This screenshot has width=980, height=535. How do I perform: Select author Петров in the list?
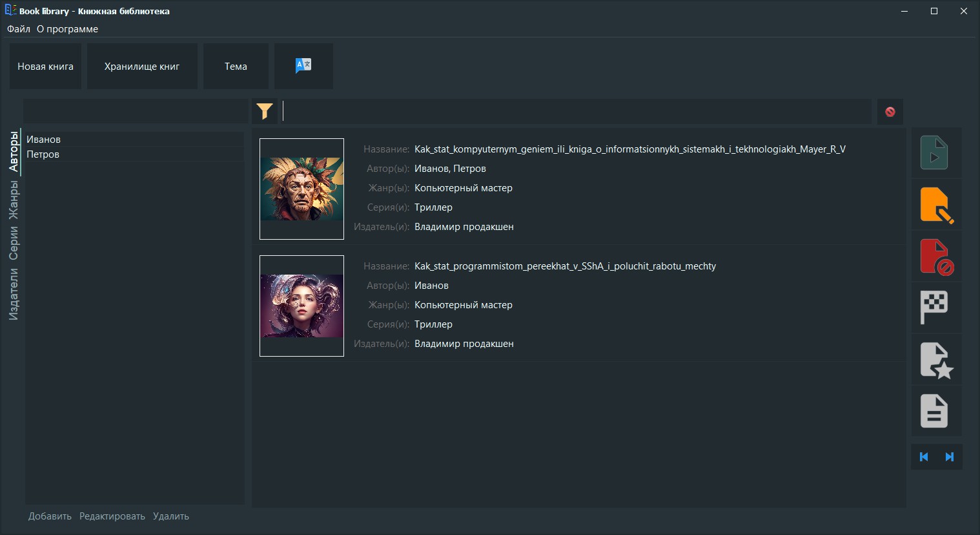point(134,154)
